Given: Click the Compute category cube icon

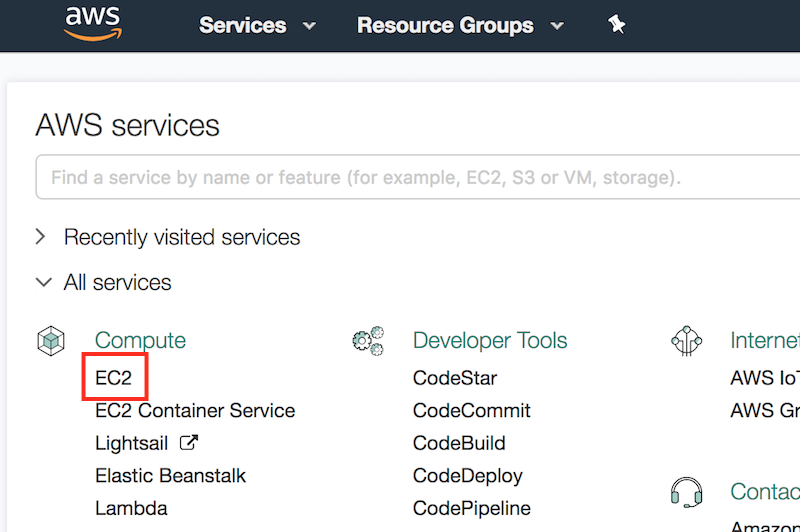Looking at the screenshot, I should pos(50,341).
